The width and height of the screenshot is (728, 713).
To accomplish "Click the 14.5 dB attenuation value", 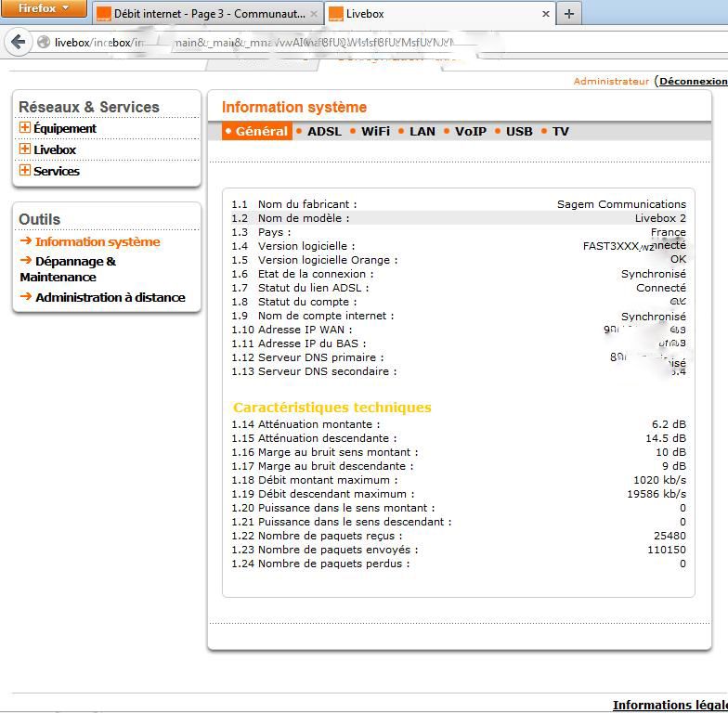I will click(665, 438).
